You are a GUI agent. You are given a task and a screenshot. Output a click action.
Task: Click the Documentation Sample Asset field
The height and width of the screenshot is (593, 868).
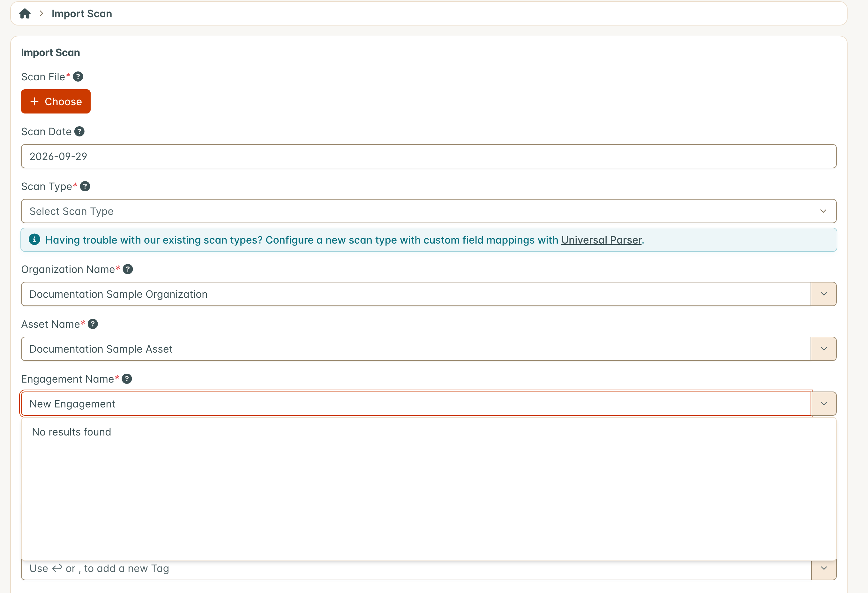click(x=416, y=349)
